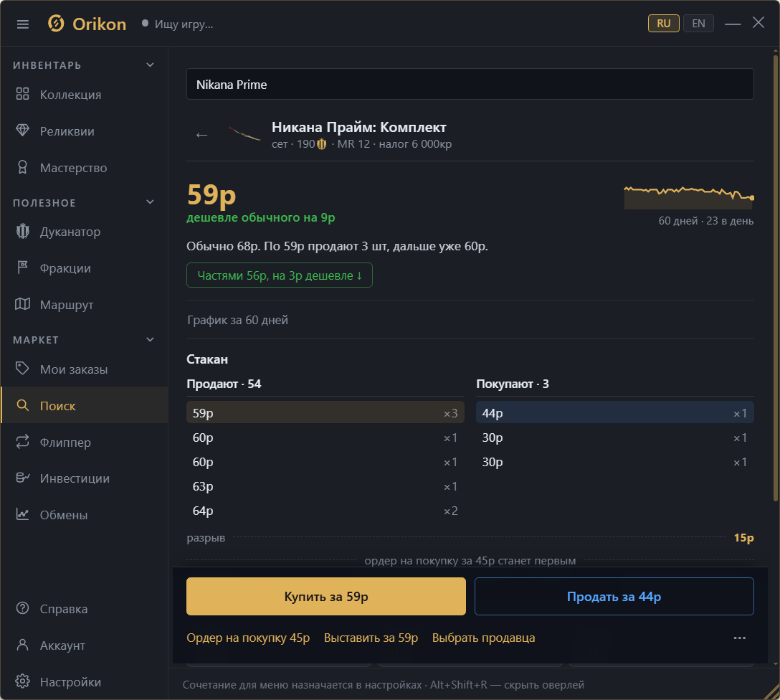Collapse the ИНВЕНТАРЬ section
This screenshot has height=700, width=780.
(151, 65)
